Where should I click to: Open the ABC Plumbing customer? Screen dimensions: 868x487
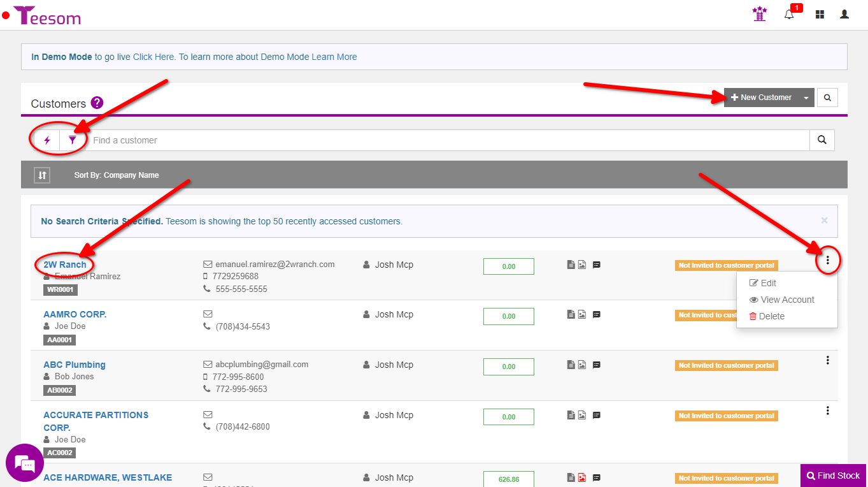tap(75, 365)
